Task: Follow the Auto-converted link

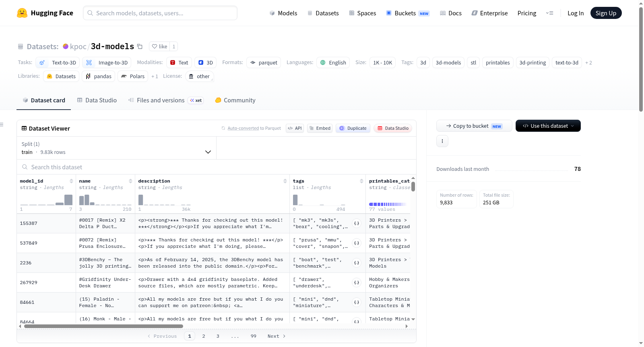Action: click(243, 129)
